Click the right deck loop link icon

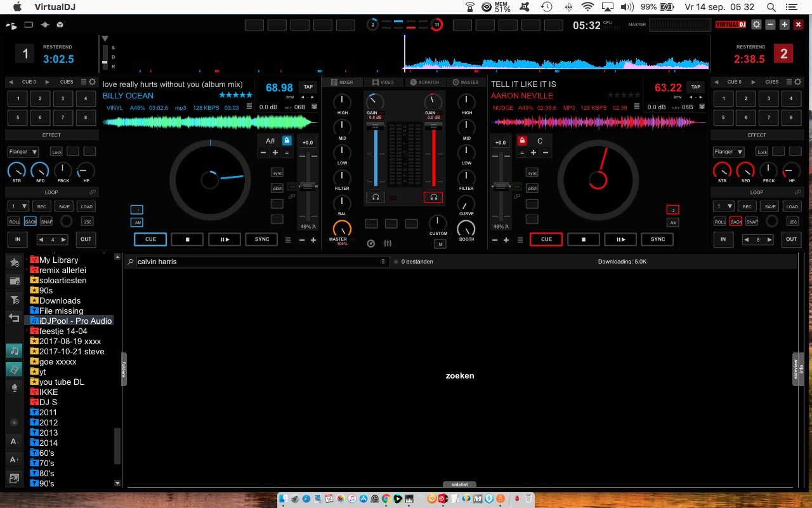(797, 192)
